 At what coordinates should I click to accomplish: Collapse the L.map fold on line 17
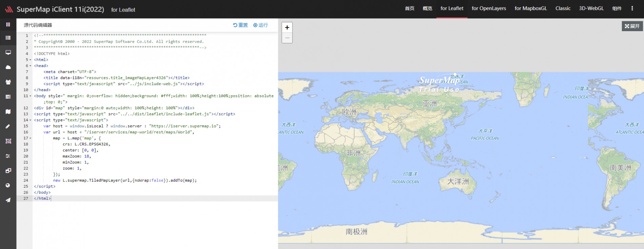(30, 138)
